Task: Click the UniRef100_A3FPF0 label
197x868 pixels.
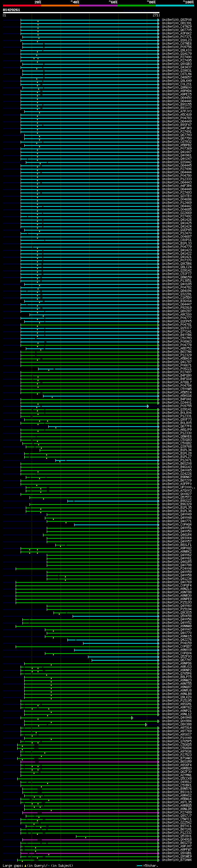Action: (177, 484)
